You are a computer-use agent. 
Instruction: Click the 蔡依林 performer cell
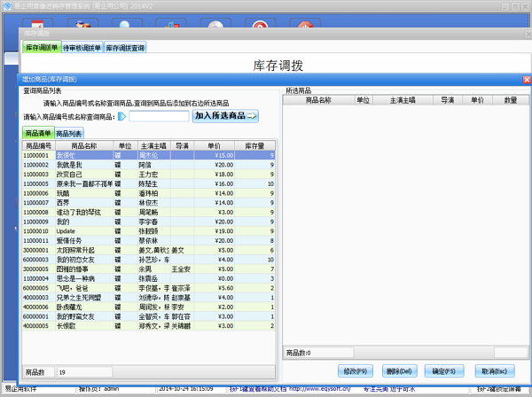154,241
